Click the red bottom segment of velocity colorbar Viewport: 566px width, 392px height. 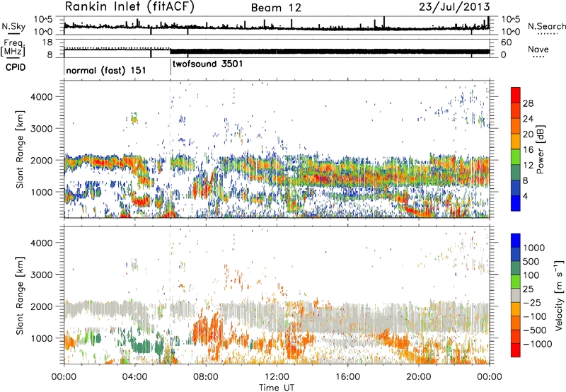(x=516, y=350)
